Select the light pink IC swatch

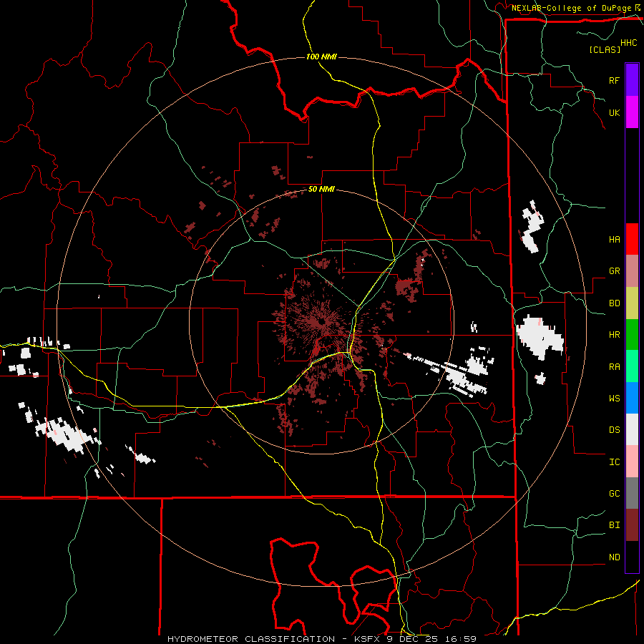tap(632, 462)
